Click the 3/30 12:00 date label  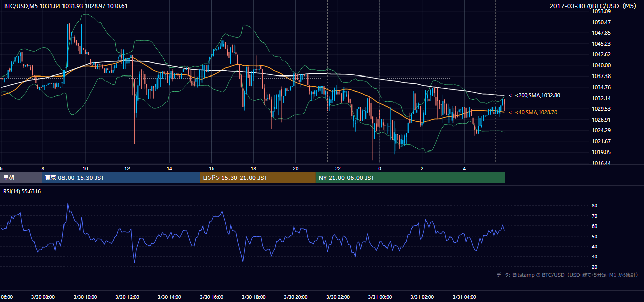click(127, 297)
